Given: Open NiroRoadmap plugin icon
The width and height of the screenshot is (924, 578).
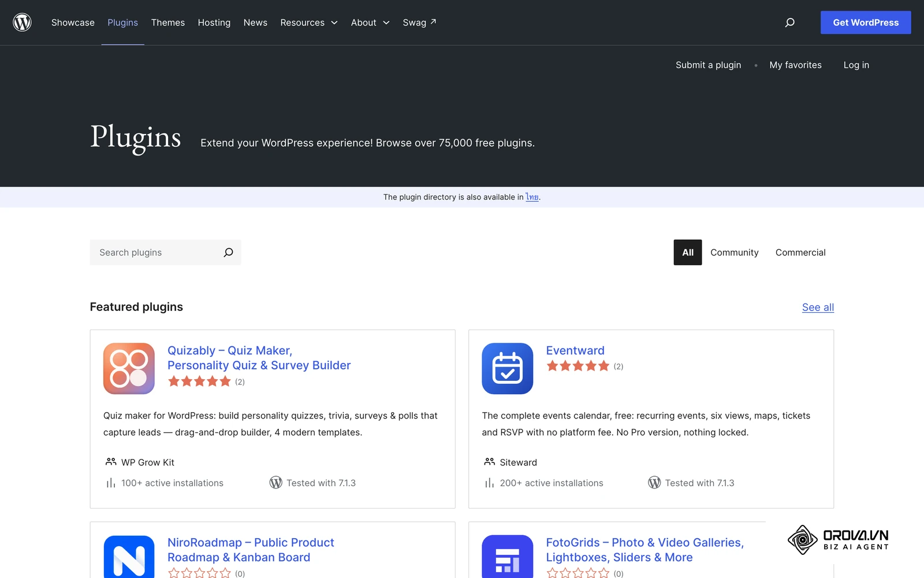Looking at the screenshot, I should pyautogui.click(x=129, y=557).
